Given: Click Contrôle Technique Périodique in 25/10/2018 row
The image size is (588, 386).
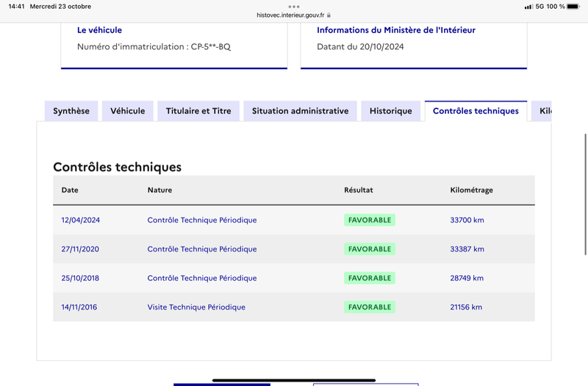Looking at the screenshot, I should [202, 278].
